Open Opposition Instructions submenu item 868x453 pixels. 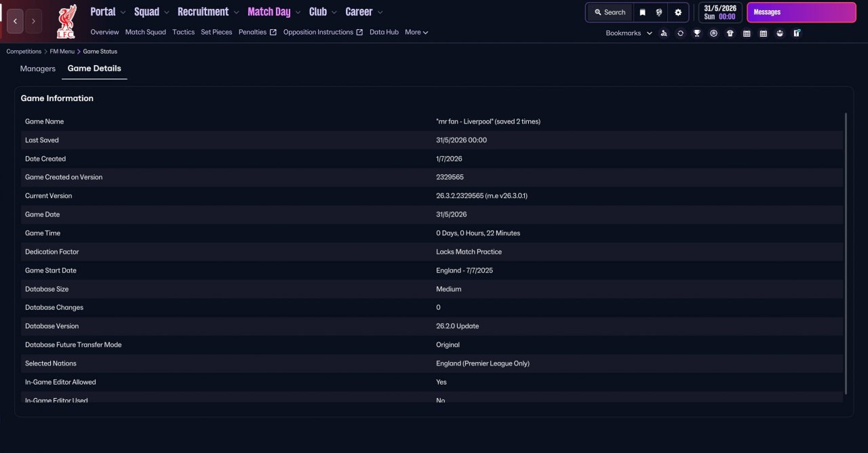point(318,32)
